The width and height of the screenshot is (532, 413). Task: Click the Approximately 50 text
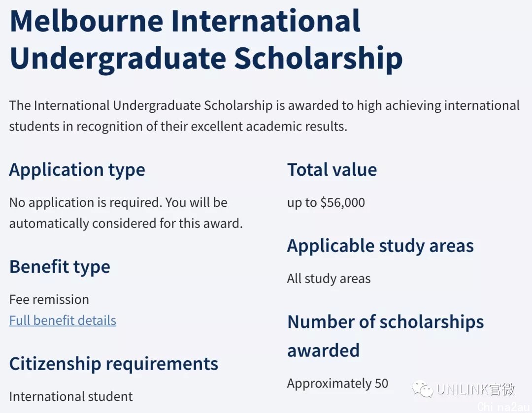point(337,384)
